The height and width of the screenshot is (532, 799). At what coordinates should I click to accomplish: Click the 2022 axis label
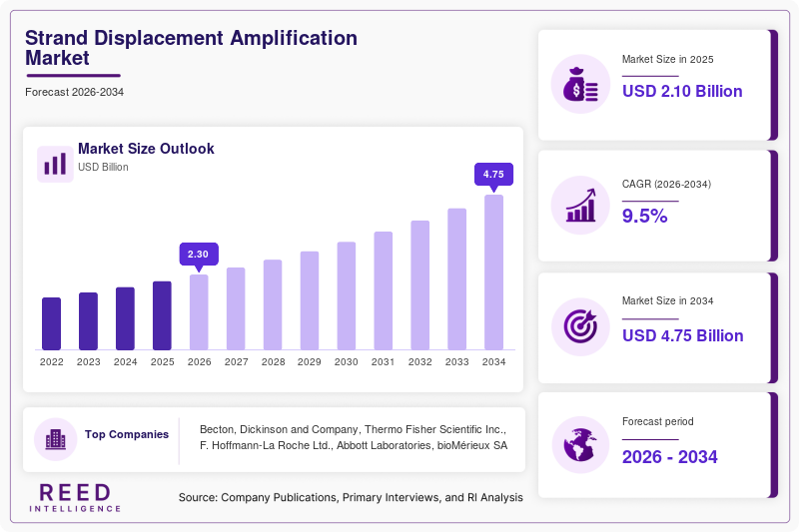click(x=52, y=362)
